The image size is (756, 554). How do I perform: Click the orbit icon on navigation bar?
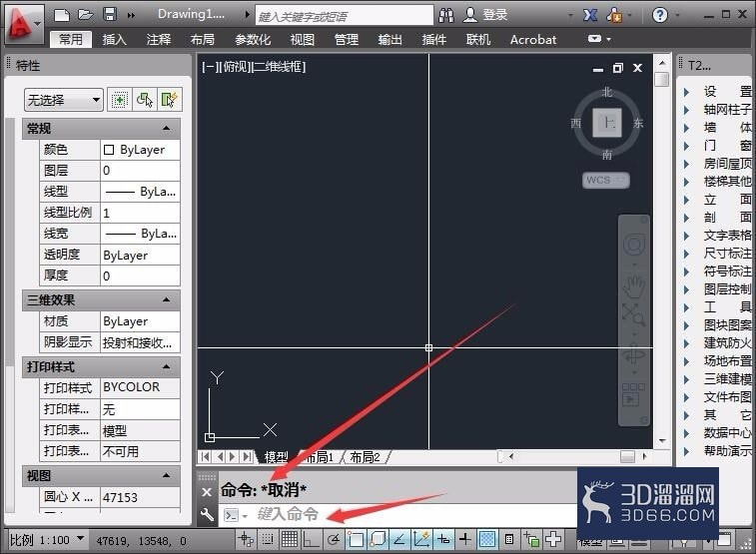(633, 356)
